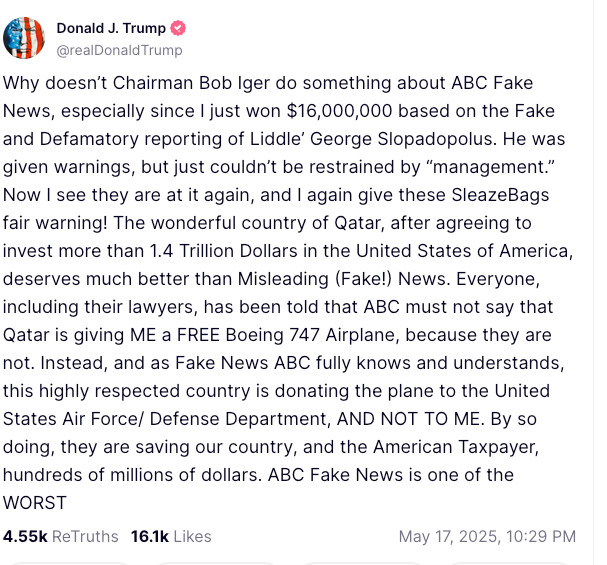View the 16.1k Likes list
The height and width of the screenshot is (565, 607).
click(171, 536)
